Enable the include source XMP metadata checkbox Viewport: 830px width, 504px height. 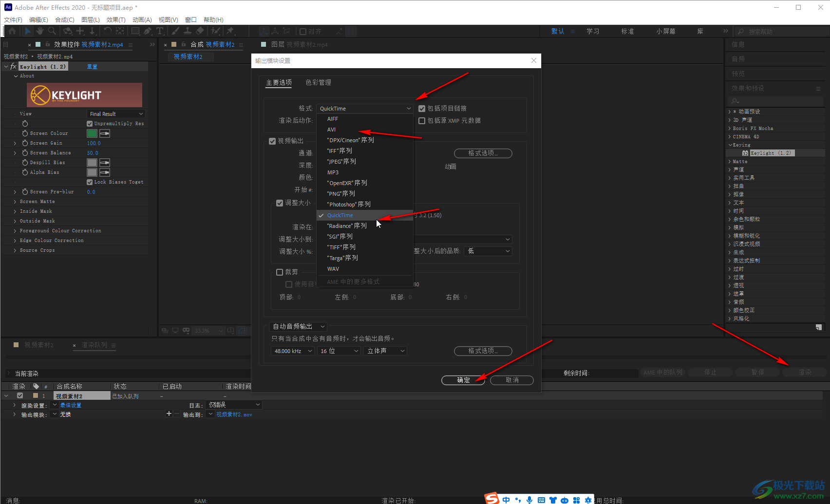[422, 121]
